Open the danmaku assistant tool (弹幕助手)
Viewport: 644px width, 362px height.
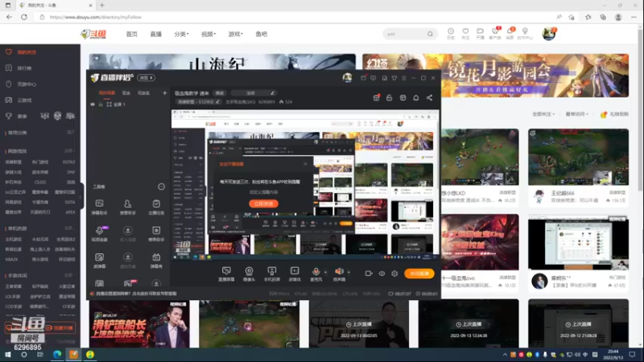[x=99, y=207]
